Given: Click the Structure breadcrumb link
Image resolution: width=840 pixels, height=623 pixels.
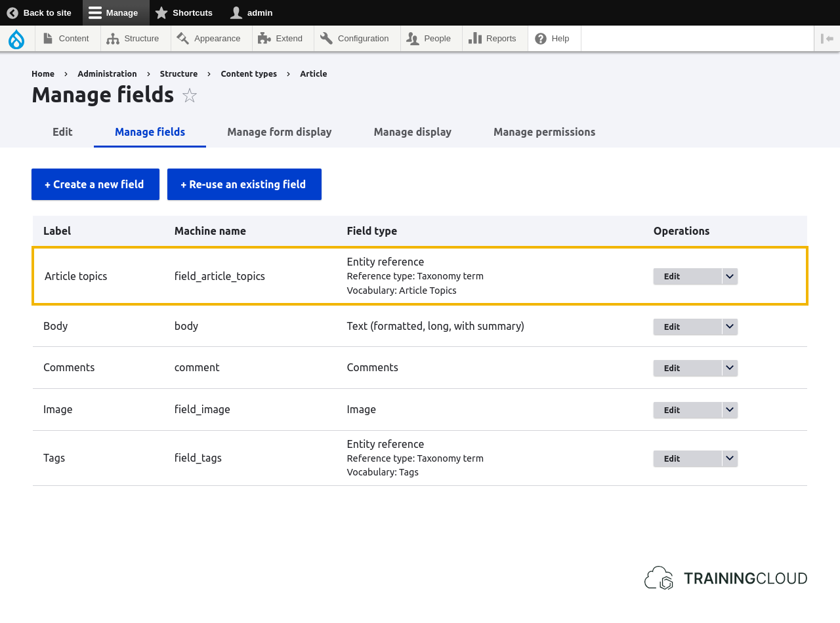Looking at the screenshot, I should 178,73.
